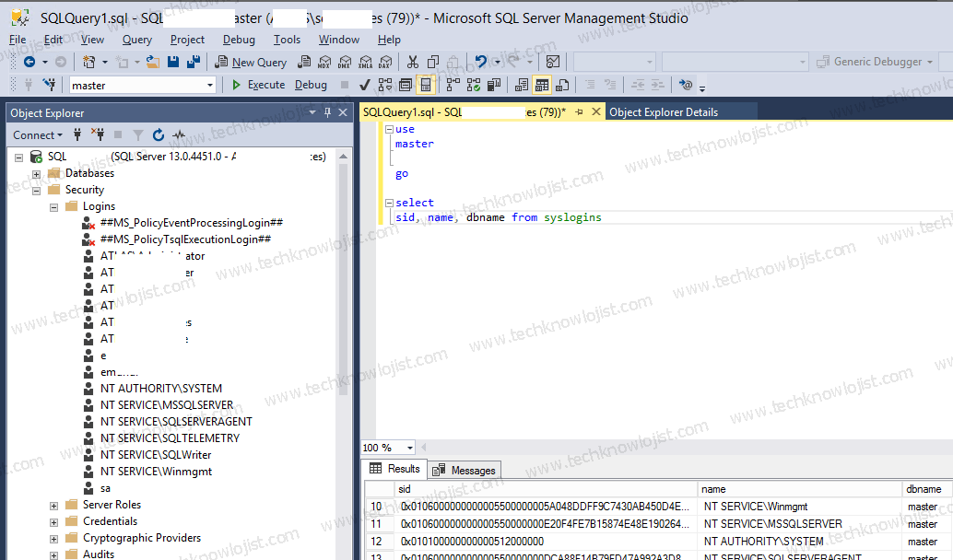This screenshot has width=953, height=560.
Task: Click the Database Engine Query icon
Action: (x=304, y=62)
